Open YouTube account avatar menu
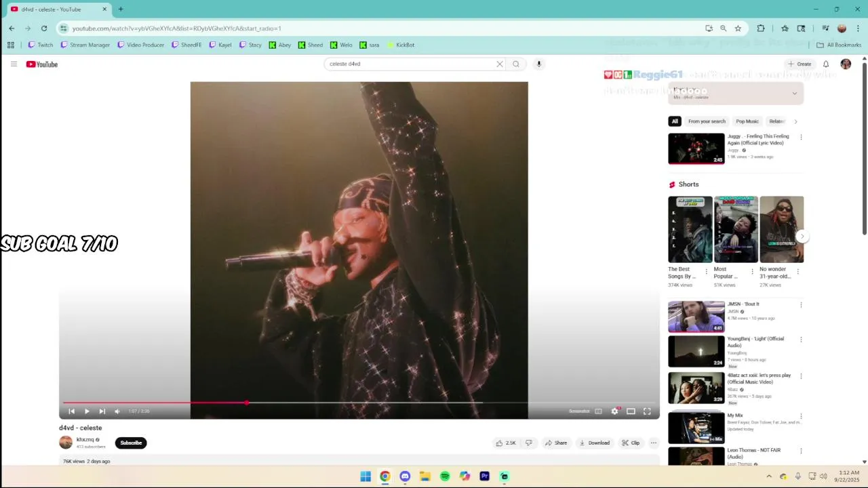868x488 pixels. 846,64
